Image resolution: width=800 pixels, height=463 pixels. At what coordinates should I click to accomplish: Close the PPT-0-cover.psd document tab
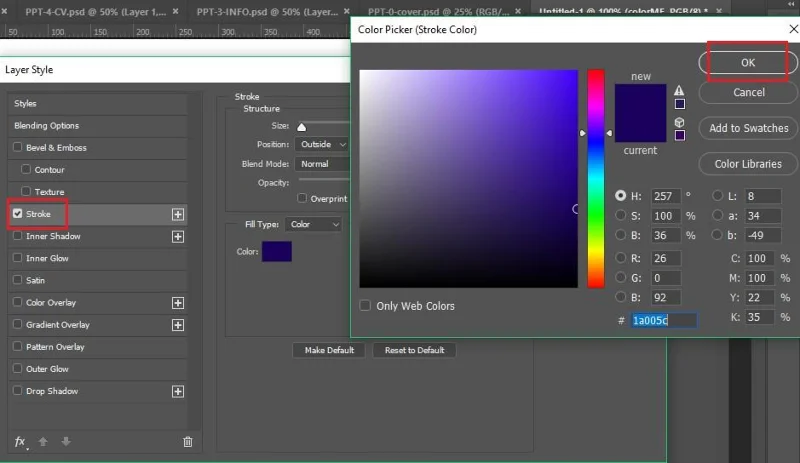click(x=518, y=11)
